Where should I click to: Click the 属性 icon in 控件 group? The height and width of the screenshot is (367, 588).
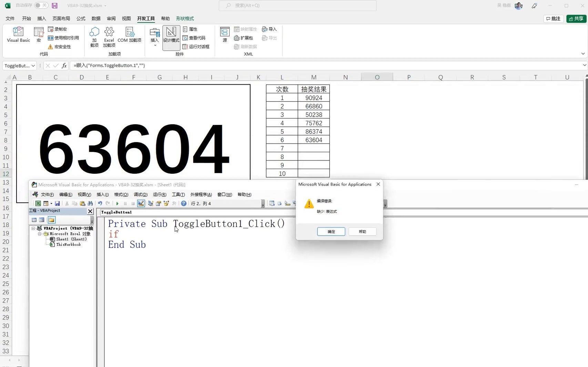[x=191, y=29]
